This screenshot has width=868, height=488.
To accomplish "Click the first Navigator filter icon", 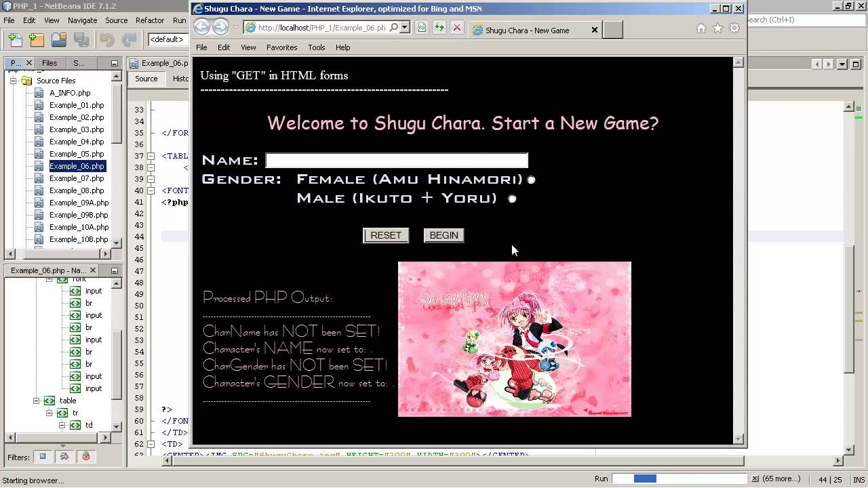I will coord(43,457).
